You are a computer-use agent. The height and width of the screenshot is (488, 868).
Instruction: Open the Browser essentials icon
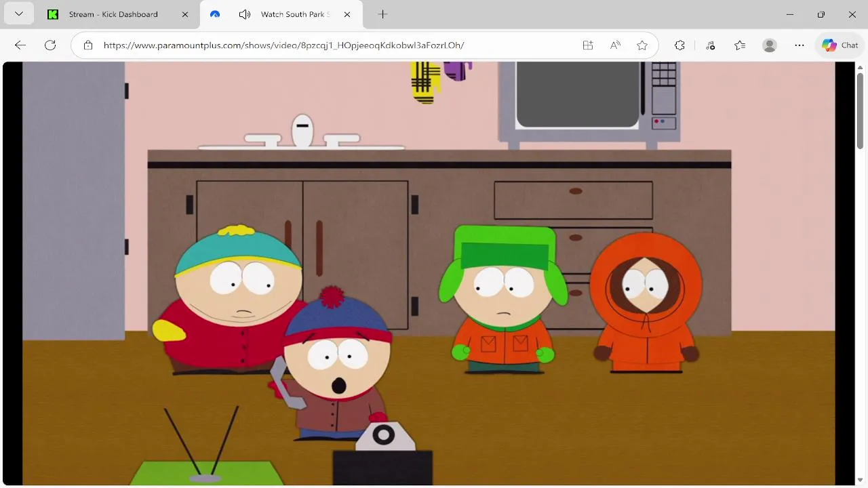pyautogui.click(x=710, y=45)
